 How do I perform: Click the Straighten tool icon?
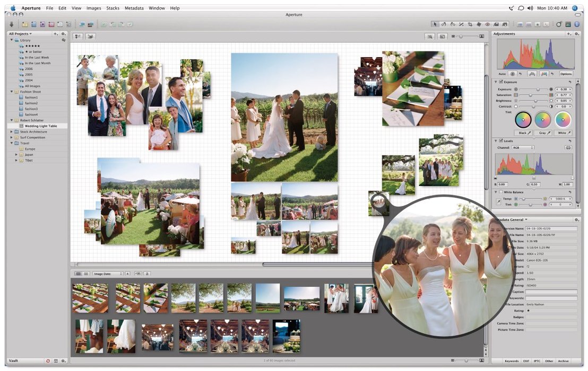coord(462,24)
